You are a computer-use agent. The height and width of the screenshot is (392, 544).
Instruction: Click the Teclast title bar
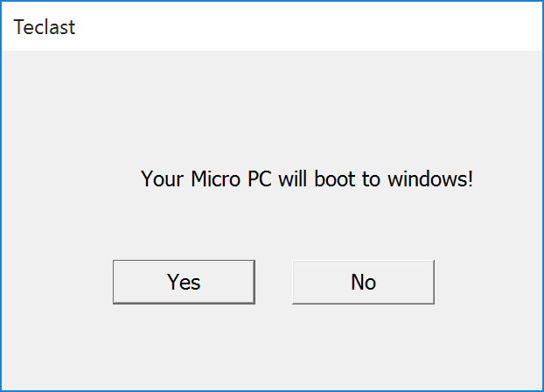(262, 27)
